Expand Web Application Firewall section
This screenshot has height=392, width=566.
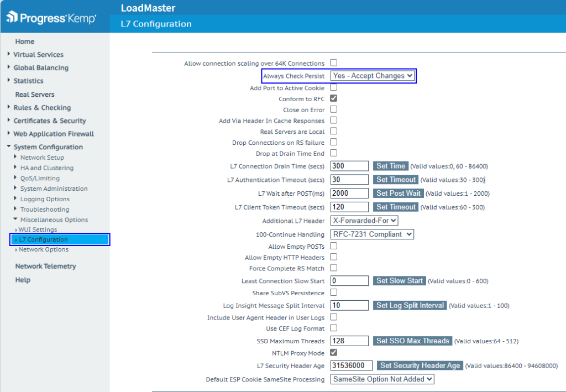pyautogui.click(x=54, y=134)
